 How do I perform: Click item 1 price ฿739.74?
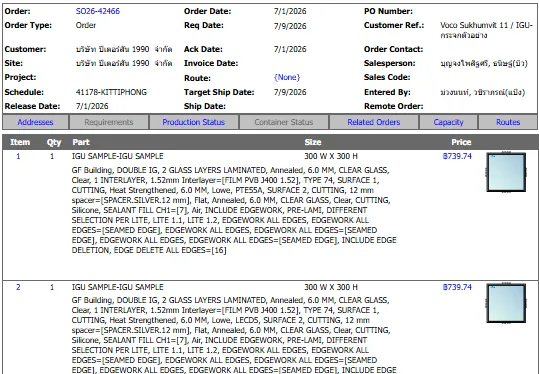click(457, 156)
